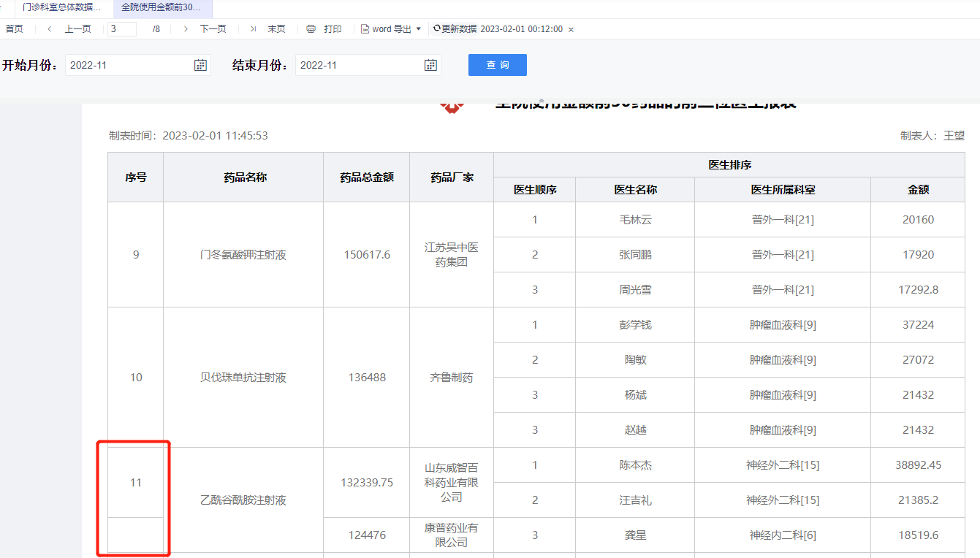Click the amount 18519.6
The image size is (980, 558).
(918, 535)
